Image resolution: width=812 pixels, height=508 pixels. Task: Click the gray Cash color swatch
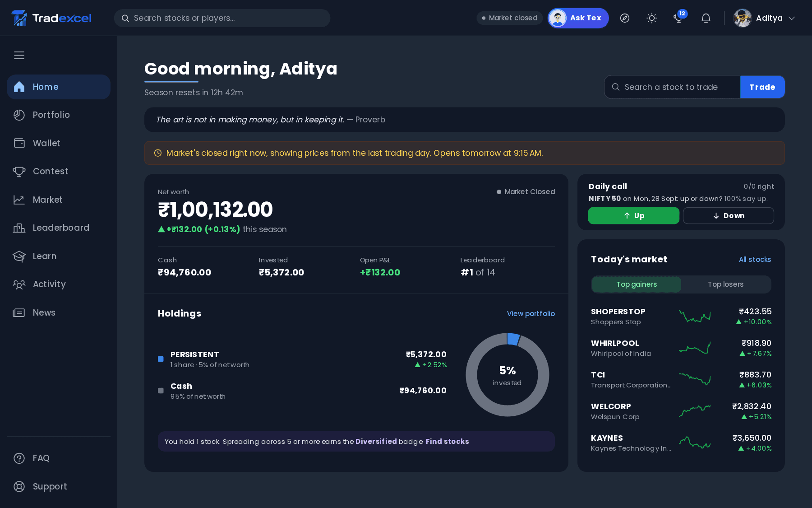click(161, 391)
